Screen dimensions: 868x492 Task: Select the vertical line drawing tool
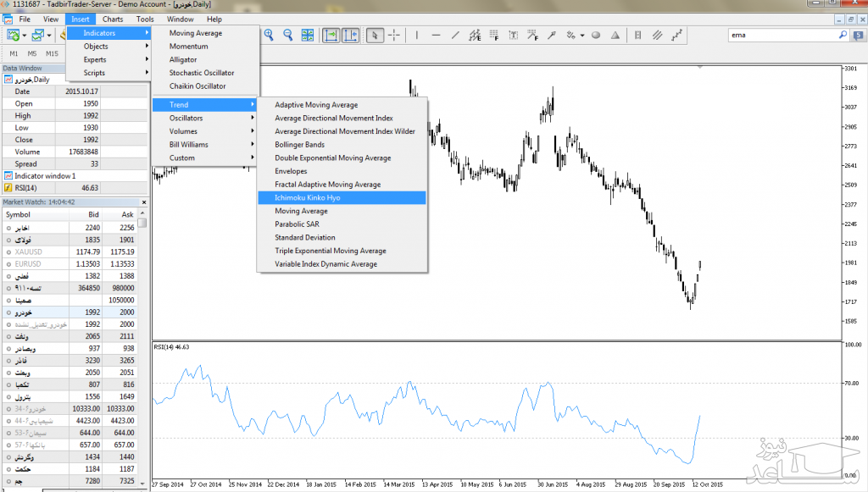(416, 35)
